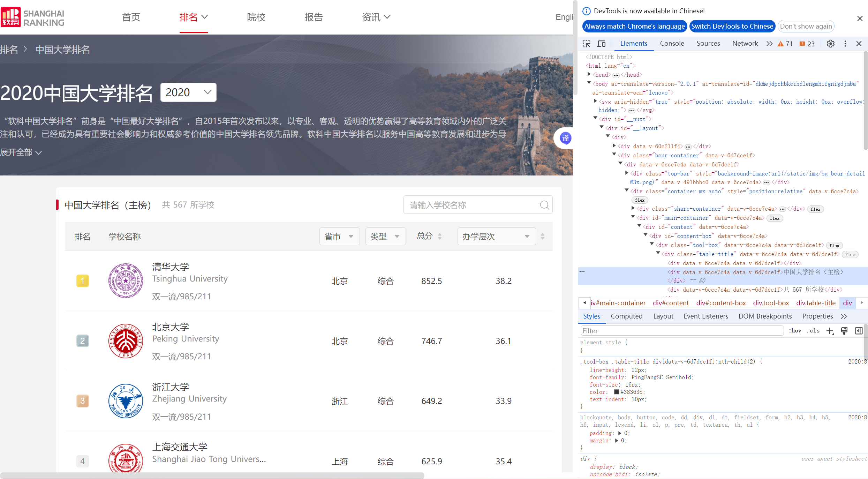The width and height of the screenshot is (868, 479).
Task: Expand the head element node
Action: (589, 74)
